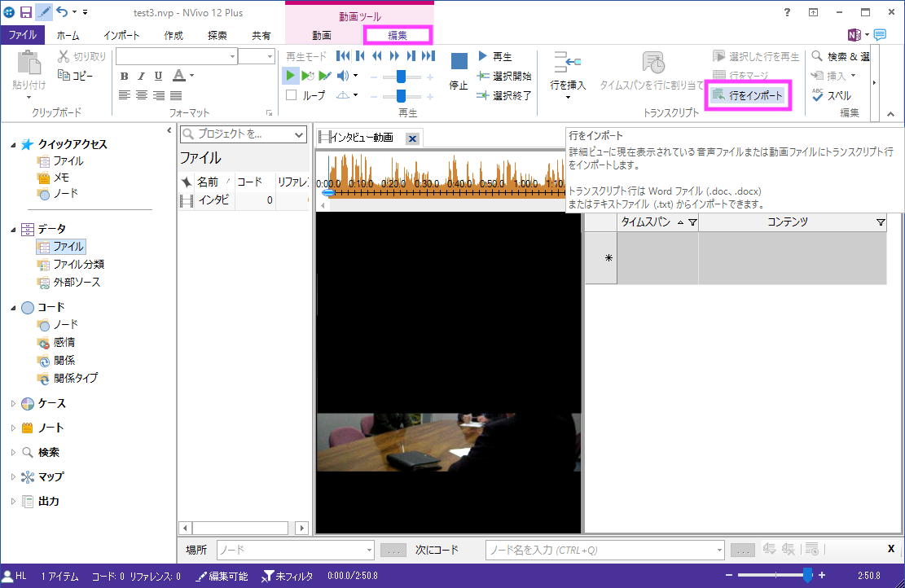The height and width of the screenshot is (588, 905).
Task: Open the OneNote icon in ribbon corner
Action: pyautogui.click(x=854, y=35)
